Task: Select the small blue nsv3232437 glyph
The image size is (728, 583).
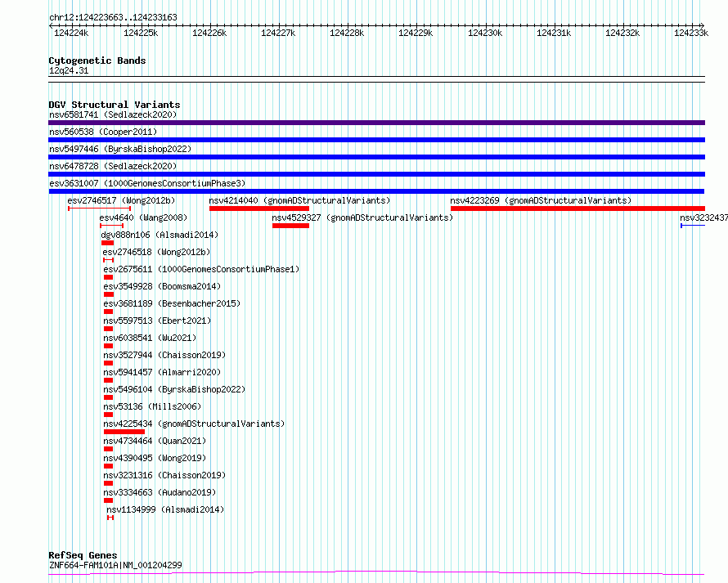Action: coord(693,226)
